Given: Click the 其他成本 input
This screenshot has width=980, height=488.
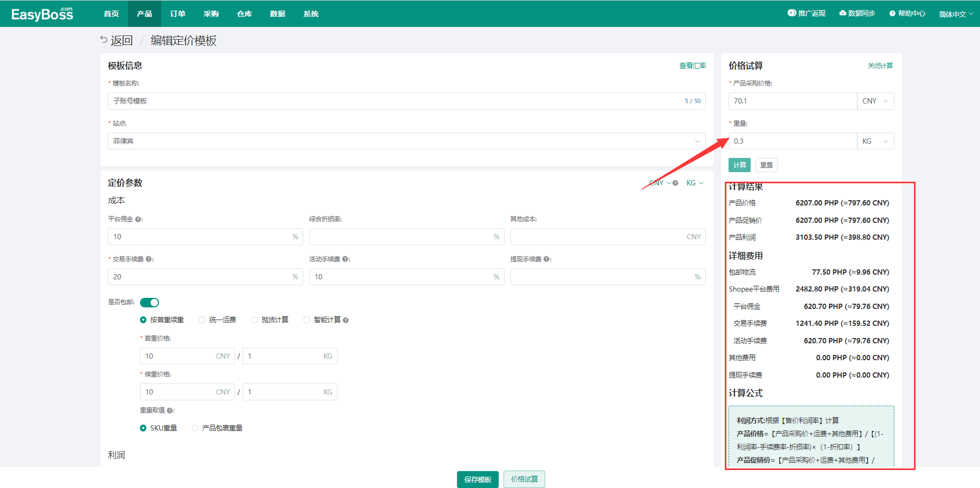Looking at the screenshot, I should click(x=608, y=237).
